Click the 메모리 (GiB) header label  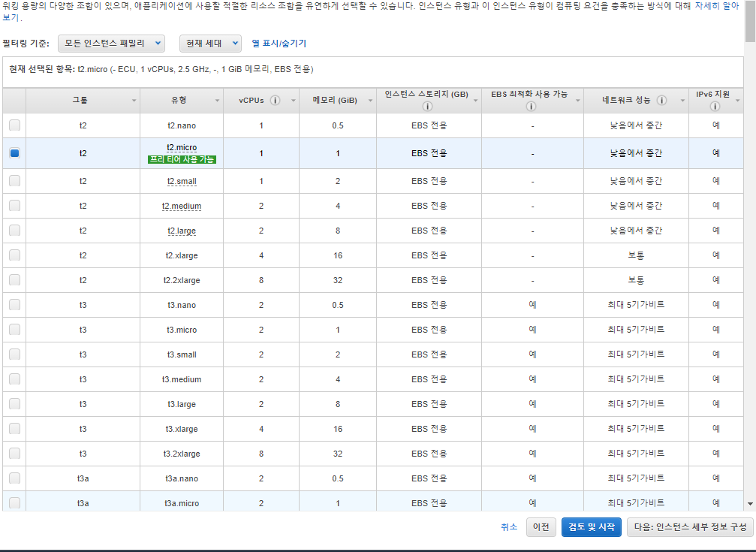pos(335,101)
